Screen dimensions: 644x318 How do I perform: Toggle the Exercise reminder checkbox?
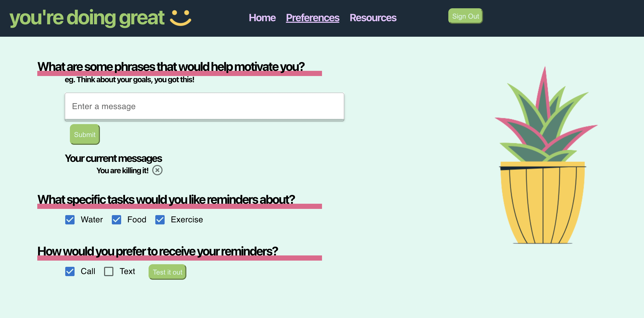point(160,220)
